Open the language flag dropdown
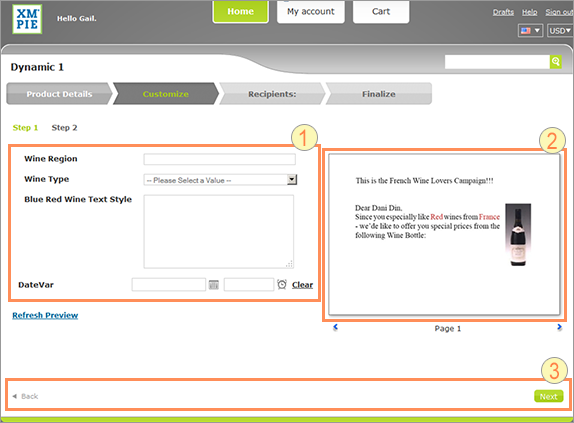574x423 pixels. [530, 31]
